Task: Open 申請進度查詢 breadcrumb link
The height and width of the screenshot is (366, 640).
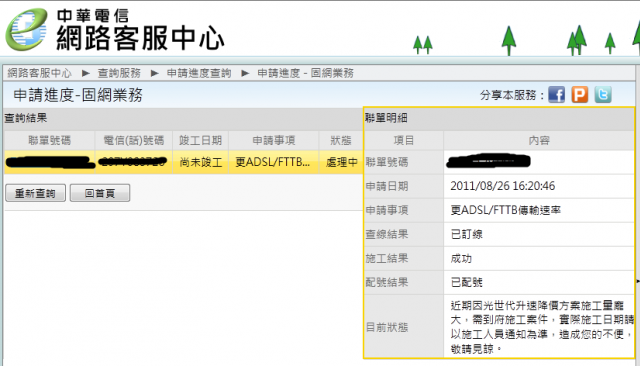Action: [x=199, y=73]
